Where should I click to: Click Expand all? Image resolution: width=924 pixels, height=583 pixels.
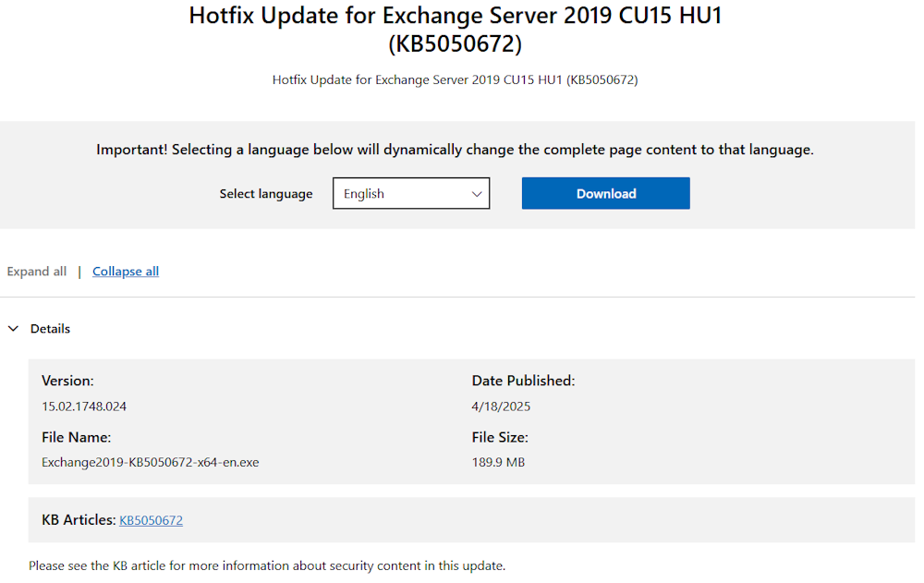point(37,271)
